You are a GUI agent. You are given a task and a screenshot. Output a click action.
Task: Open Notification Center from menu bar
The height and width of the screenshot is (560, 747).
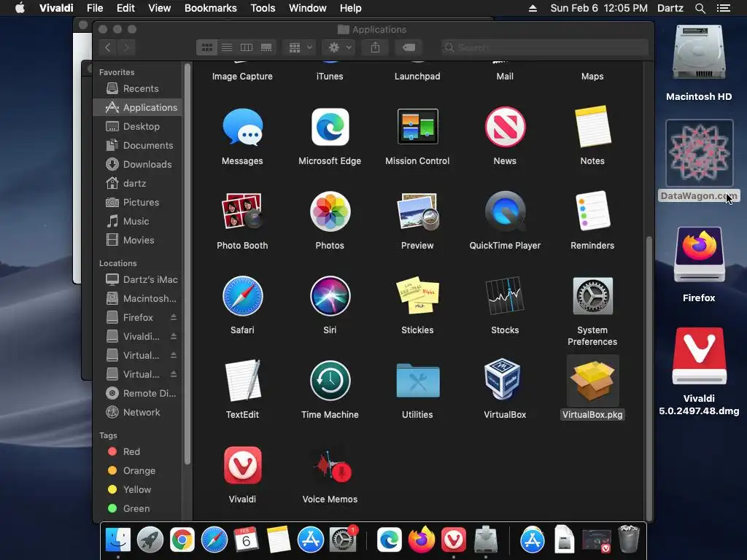[x=724, y=8]
